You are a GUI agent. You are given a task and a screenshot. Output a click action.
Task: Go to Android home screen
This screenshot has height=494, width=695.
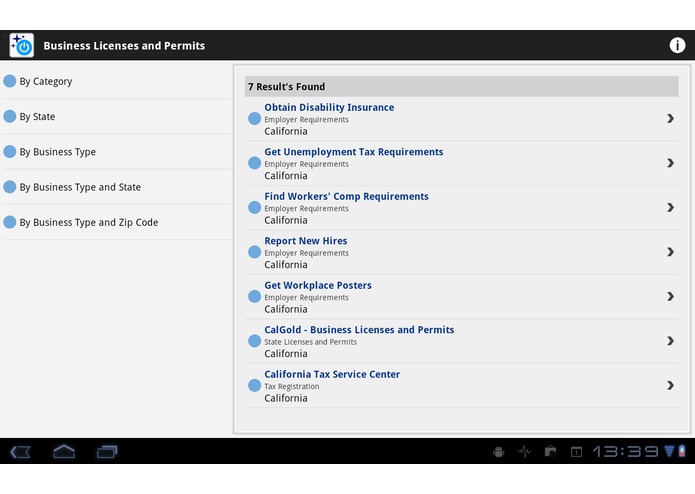pyautogui.click(x=64, y=451)
